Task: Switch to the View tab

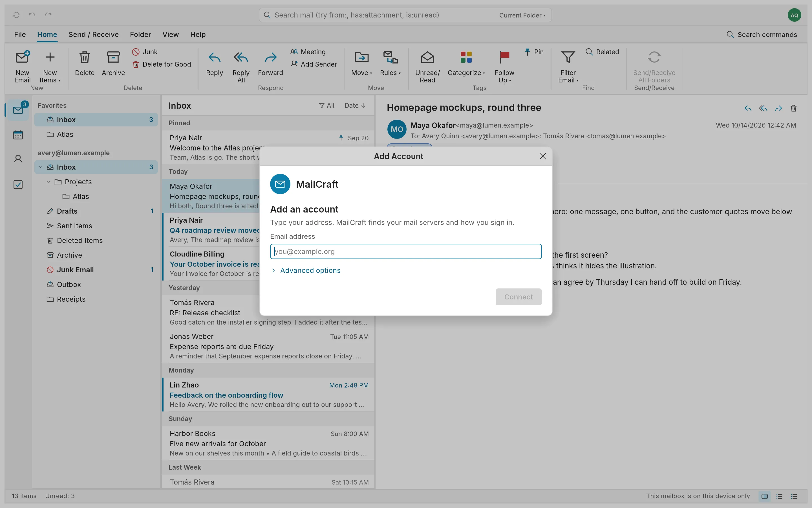Action: click(x=171, y=35)
